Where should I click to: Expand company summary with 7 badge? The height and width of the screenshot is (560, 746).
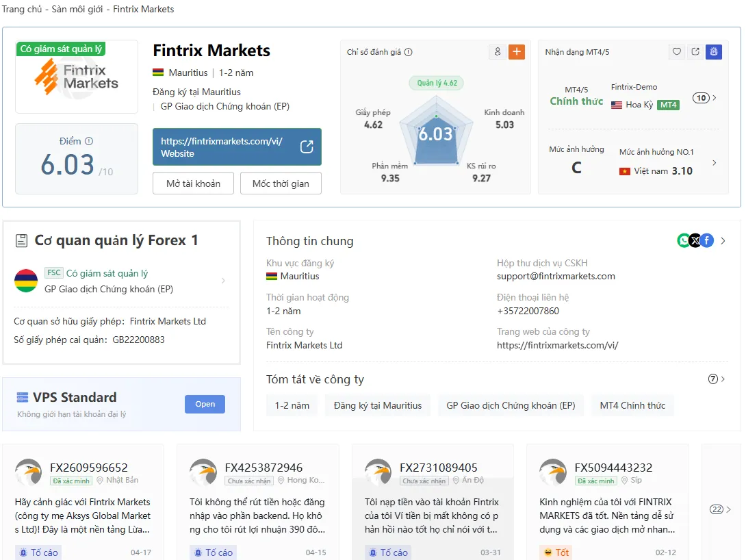click(x=717, y=379)
